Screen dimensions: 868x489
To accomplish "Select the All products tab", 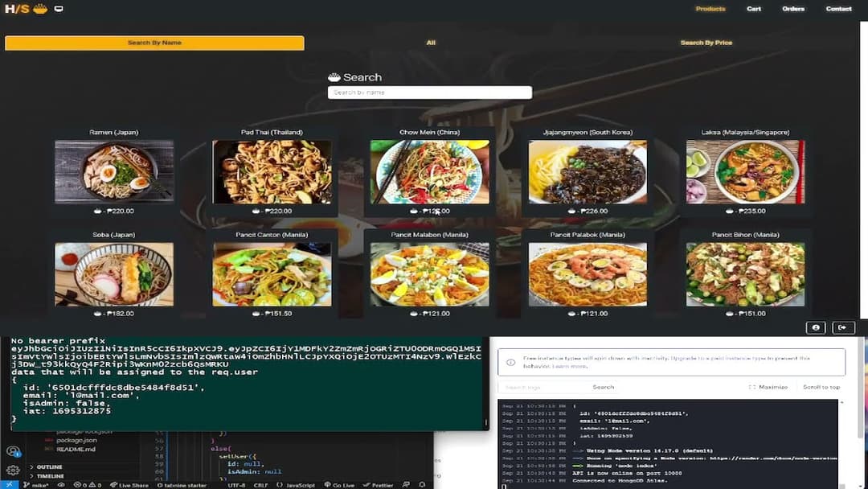I will click(x=431, y=43).
